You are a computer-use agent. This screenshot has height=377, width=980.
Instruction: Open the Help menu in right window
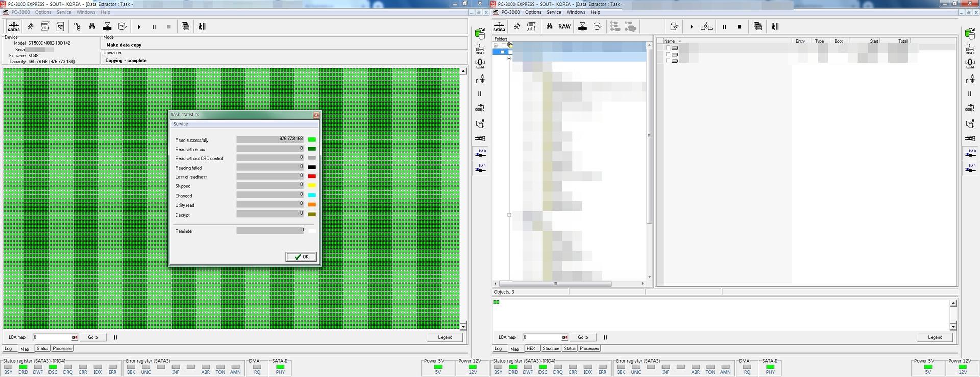point(595,12)
